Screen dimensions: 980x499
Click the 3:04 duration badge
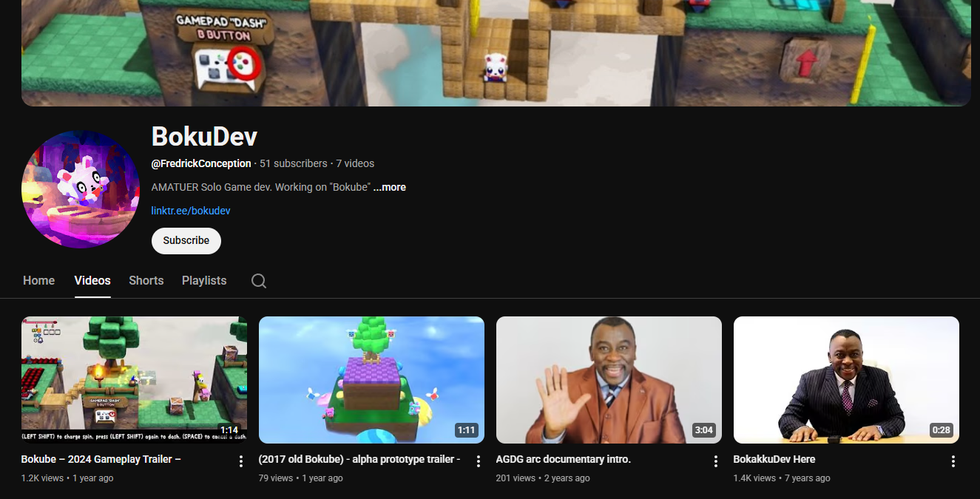704,430
